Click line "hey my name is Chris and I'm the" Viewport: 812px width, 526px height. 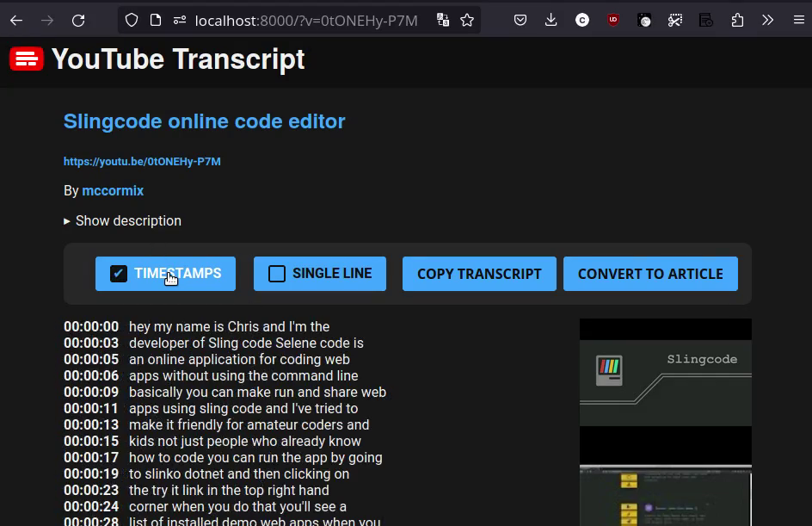pyautogui.click(x=230, y=327)
